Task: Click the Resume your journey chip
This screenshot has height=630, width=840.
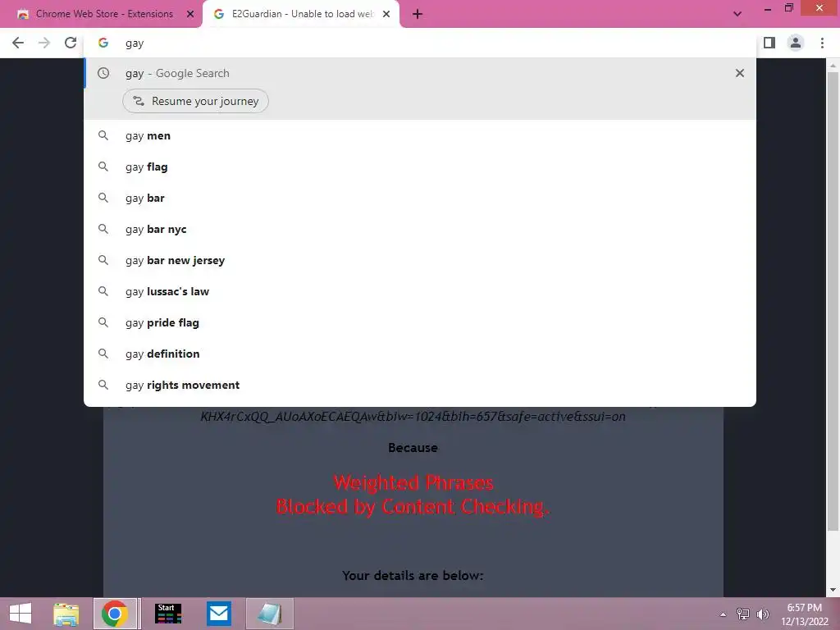Action: 195,101
